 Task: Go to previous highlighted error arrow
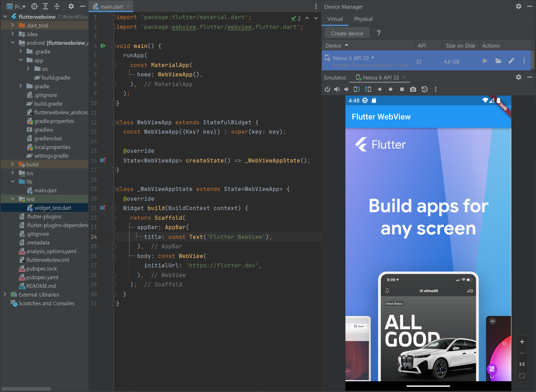tap(307, 18)
